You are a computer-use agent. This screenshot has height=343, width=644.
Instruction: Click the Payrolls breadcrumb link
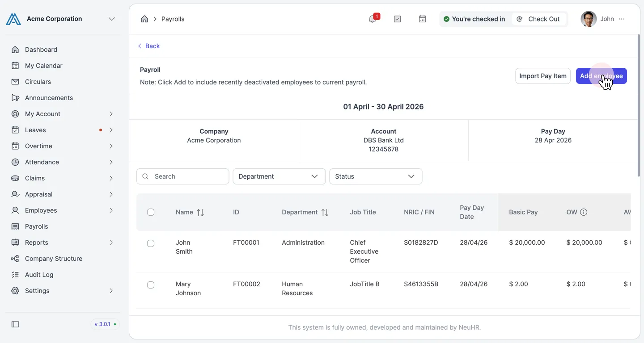pos(173,19)
